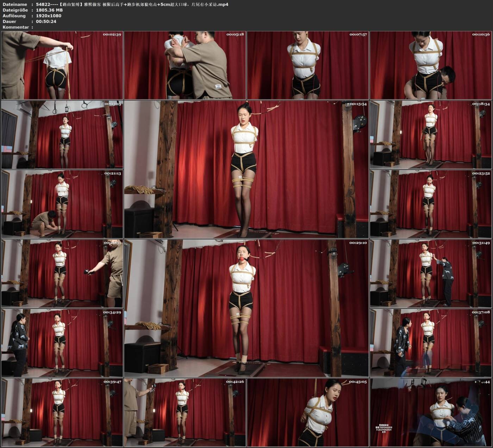
Task: Open the thumbnail stamped 00:02:39
Action: tap(62, 65)
